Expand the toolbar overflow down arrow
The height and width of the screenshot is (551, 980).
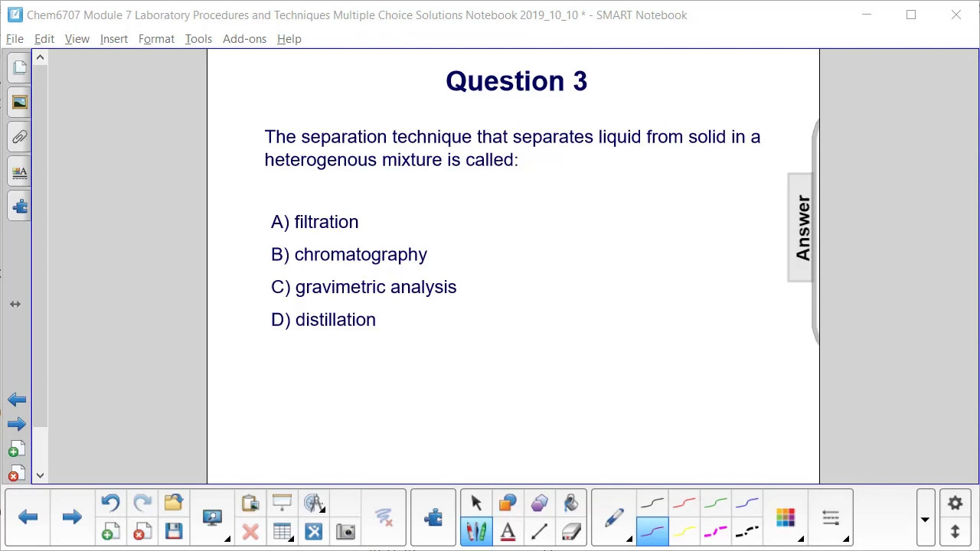point(925,519)
